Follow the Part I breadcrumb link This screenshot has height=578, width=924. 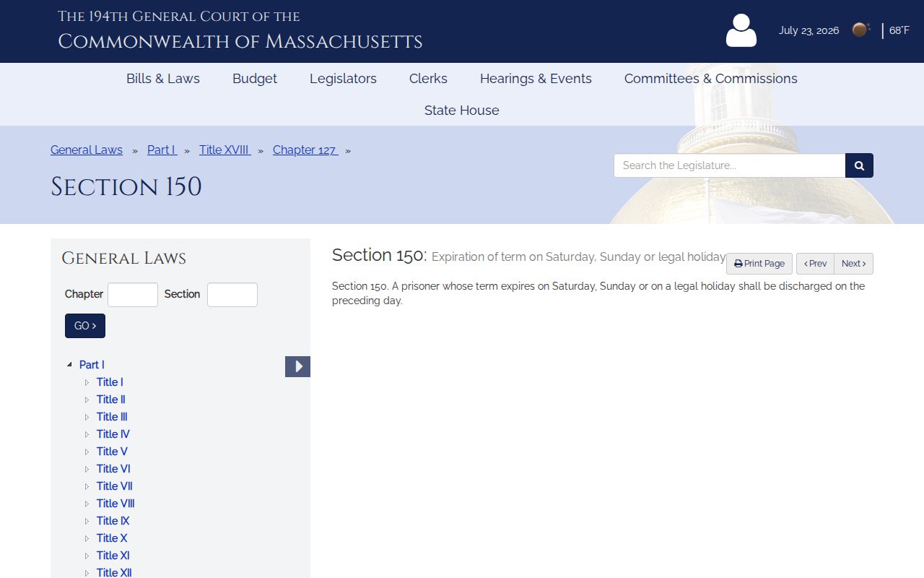click(x=162, y=150)
